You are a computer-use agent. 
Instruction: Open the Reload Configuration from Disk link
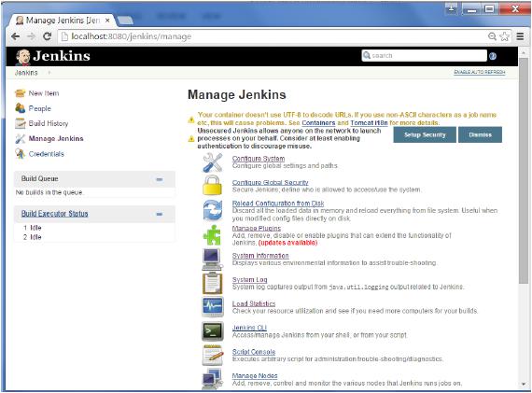pyautogui.click(x=278, y=204)
